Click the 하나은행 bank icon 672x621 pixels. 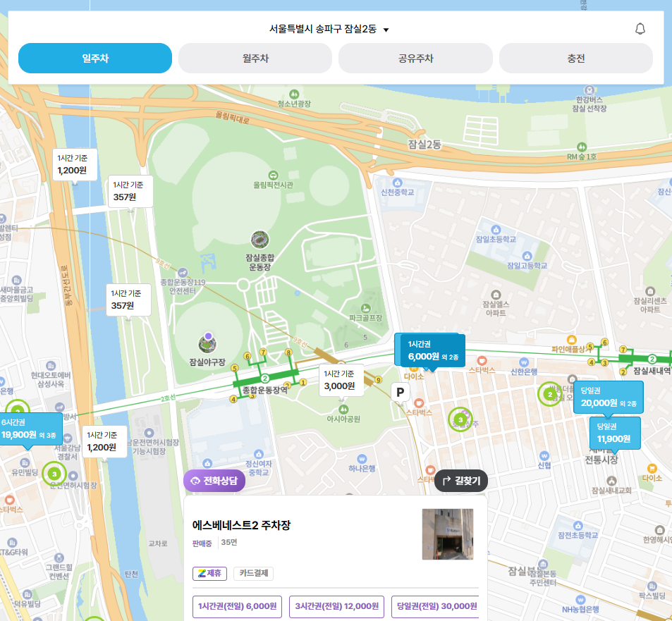click(362, 459)
